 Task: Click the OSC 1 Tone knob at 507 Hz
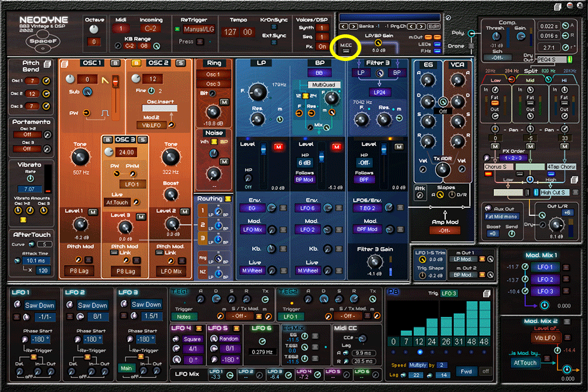(80, 157)
